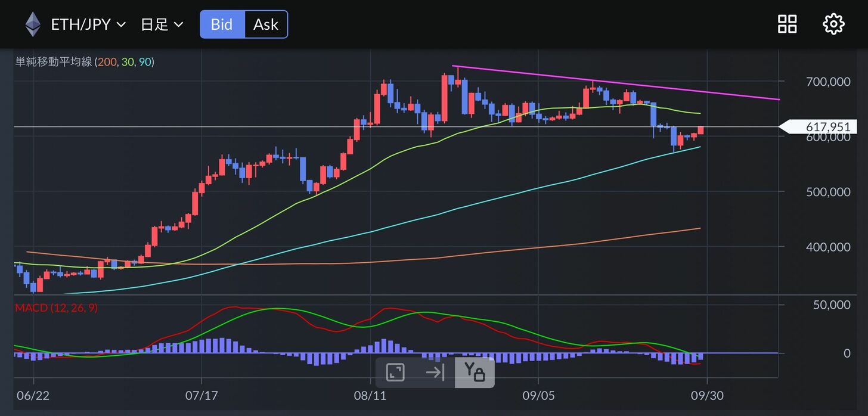Click the MACD (12, 26, 9) label

(x=56, y=308)
